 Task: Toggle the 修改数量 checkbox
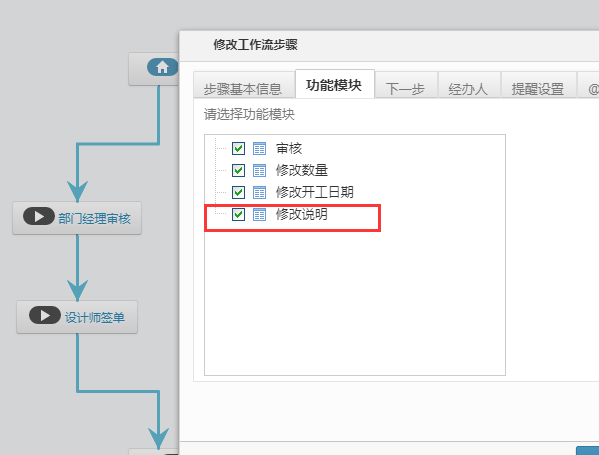238,170
